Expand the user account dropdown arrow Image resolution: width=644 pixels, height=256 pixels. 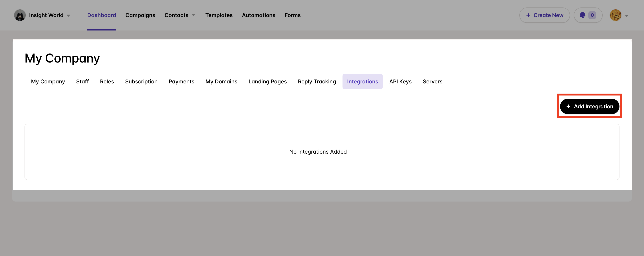pos(627,16)
